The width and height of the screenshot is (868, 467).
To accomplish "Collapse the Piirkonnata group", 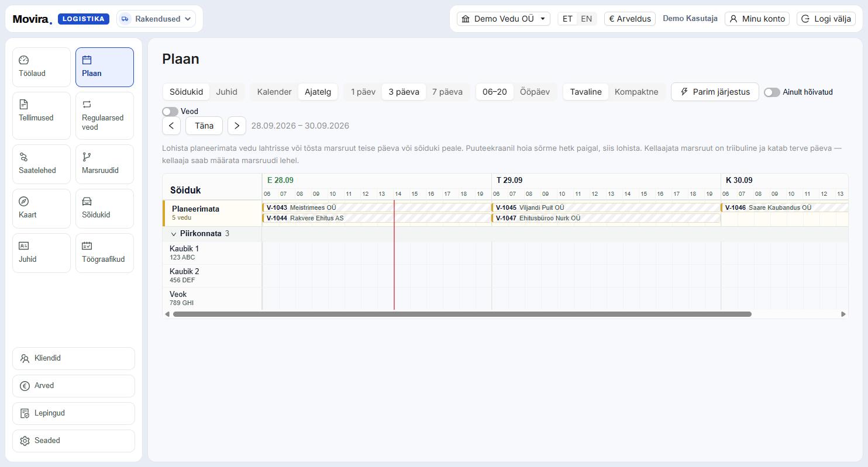I will point(174,234).
